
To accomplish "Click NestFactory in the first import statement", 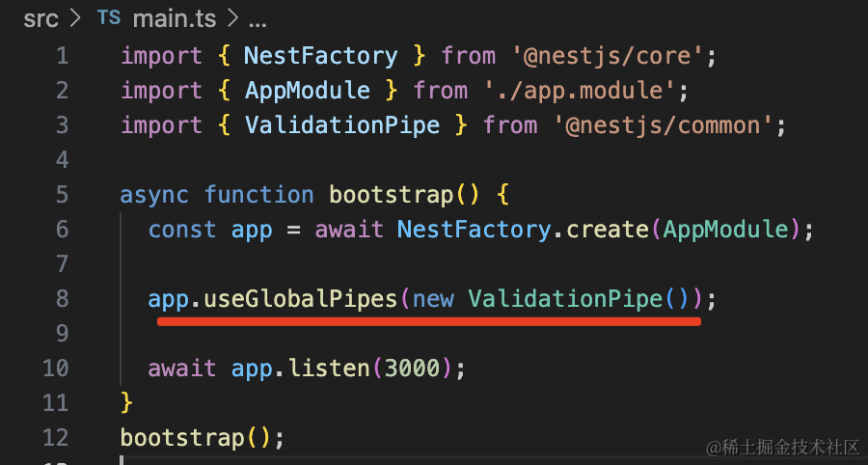I will (x=321, y=56).
